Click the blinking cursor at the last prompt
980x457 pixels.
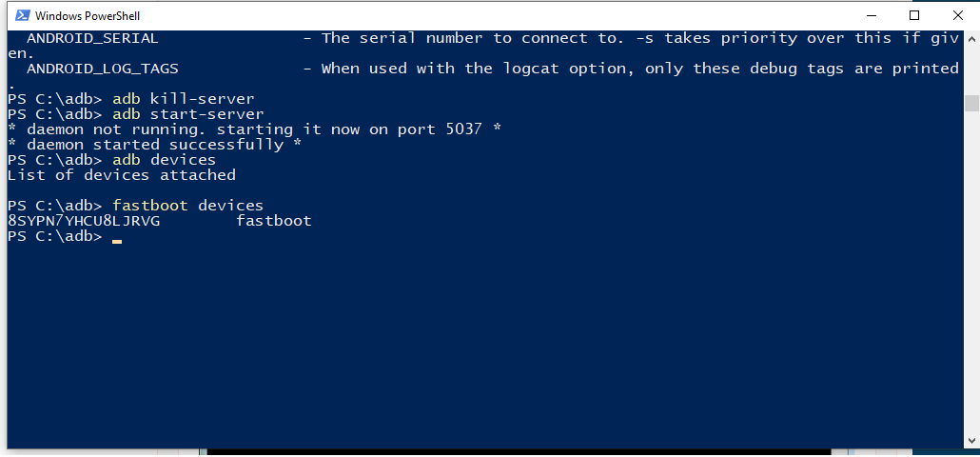tap(117, 238)
